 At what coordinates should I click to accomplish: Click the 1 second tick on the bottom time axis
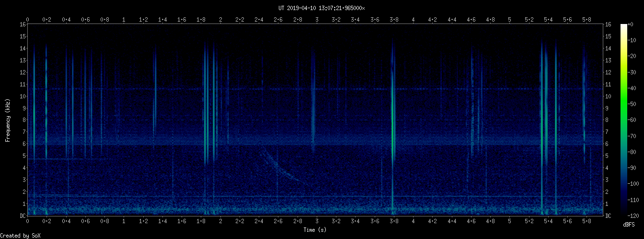pos(124,222)
